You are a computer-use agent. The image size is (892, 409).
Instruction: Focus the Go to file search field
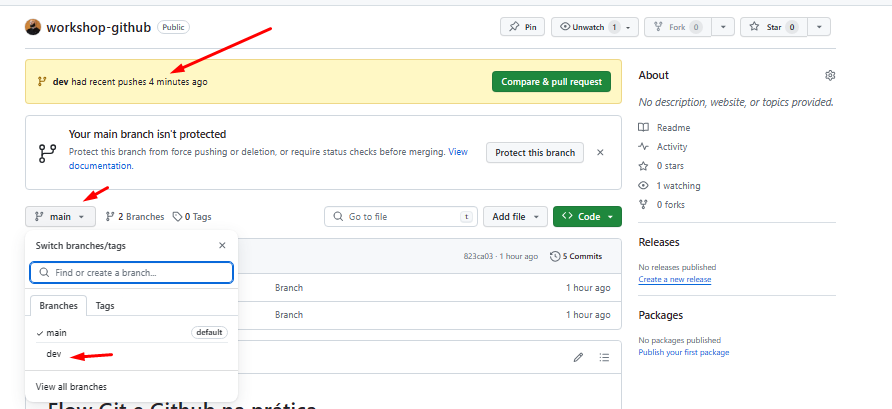pyautogui.click(x=401, y=217)
